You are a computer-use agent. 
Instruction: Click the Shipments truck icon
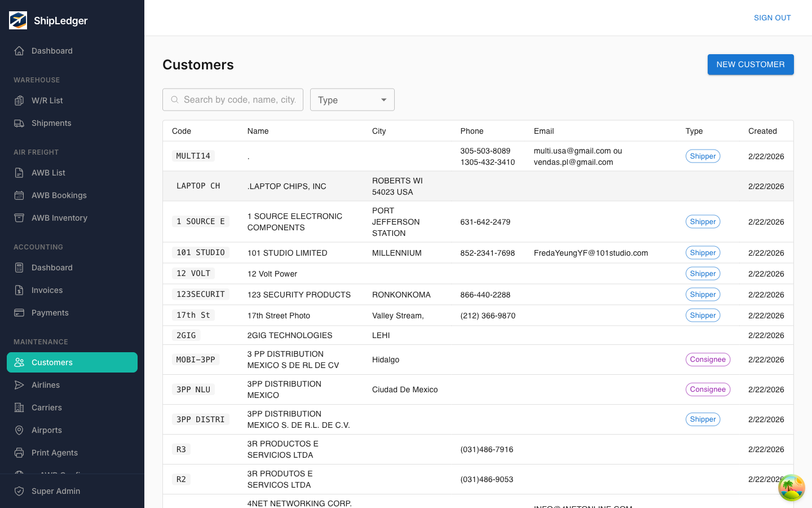tap(19, 123)
